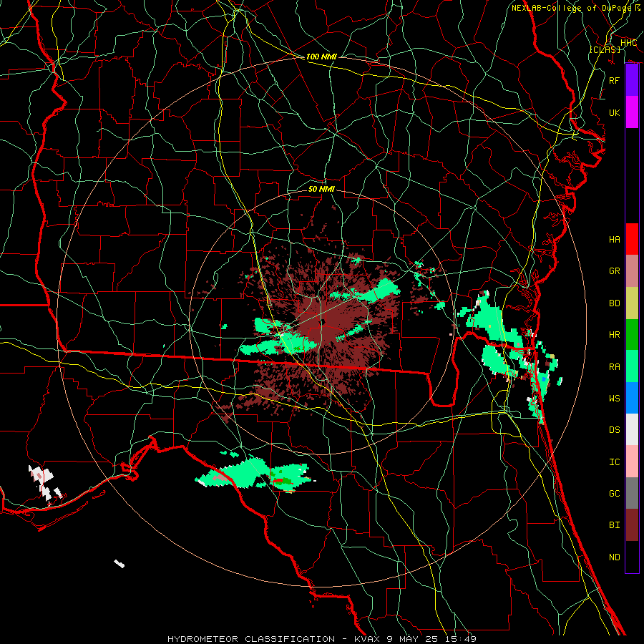Click the 'GR' legend label
644x644 pixels.
coord(615,271)
